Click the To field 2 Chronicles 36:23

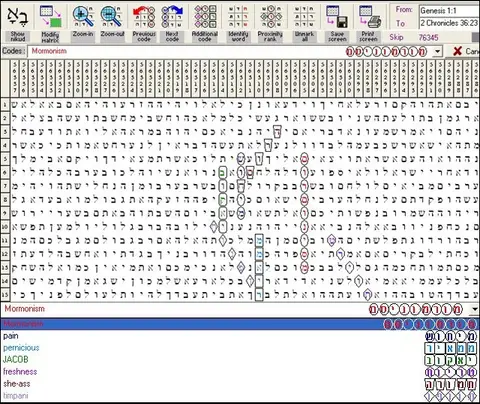tap(449, 23)
